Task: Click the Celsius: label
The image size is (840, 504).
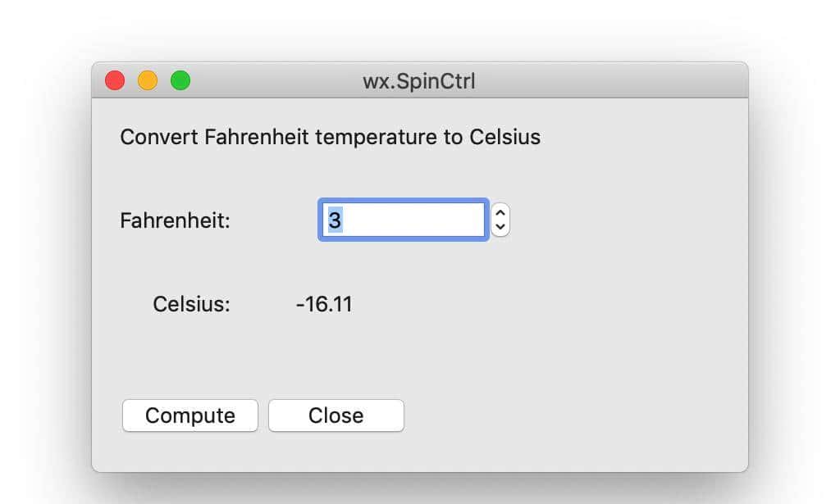Action: pyautogui.click(x=191, y=304)
